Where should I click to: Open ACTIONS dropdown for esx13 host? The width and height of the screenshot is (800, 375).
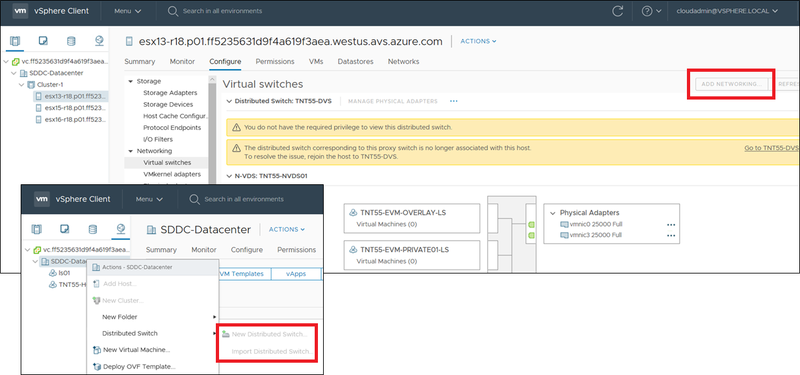479,41
